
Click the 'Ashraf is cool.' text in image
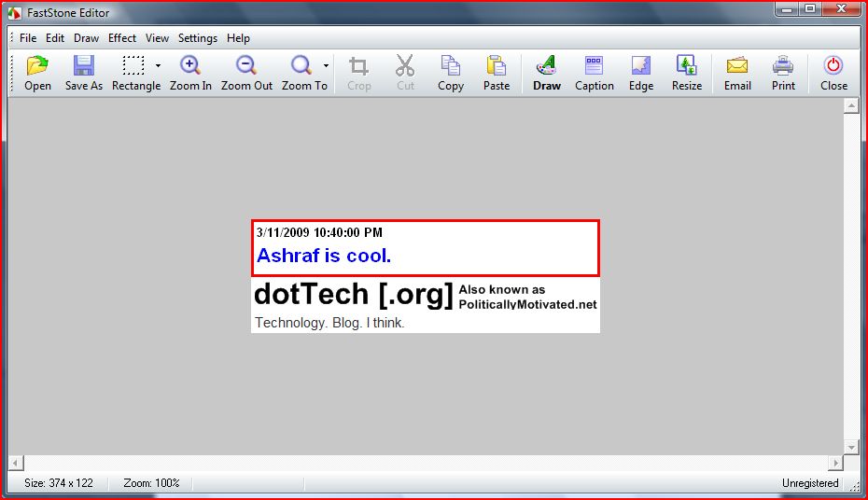coord(324,256)
